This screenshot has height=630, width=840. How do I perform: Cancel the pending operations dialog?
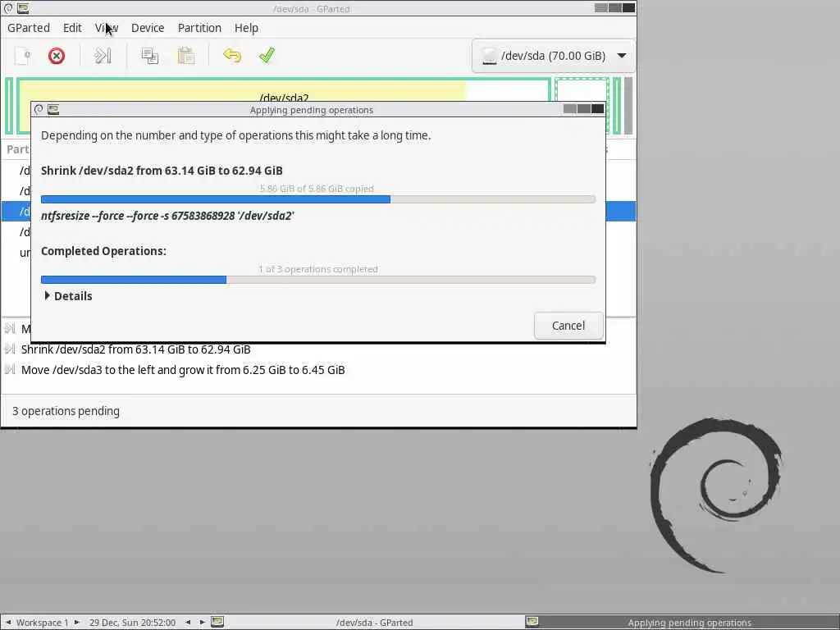click(568, 326)
